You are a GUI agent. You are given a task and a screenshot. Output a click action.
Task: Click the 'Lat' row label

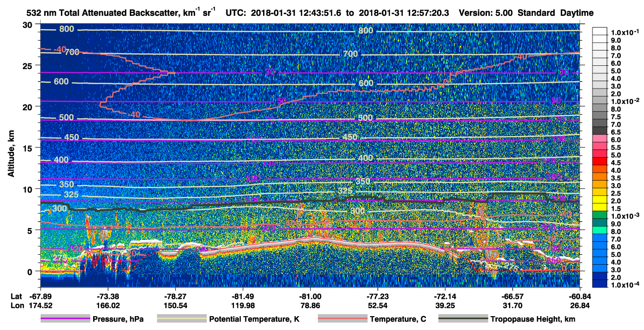pyautogui.click(x=16, y=296)
